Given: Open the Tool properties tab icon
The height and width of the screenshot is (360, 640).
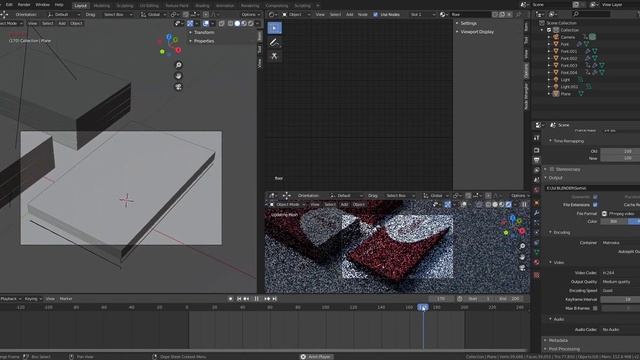Looking at the screenshot, I should coord(536,138).
